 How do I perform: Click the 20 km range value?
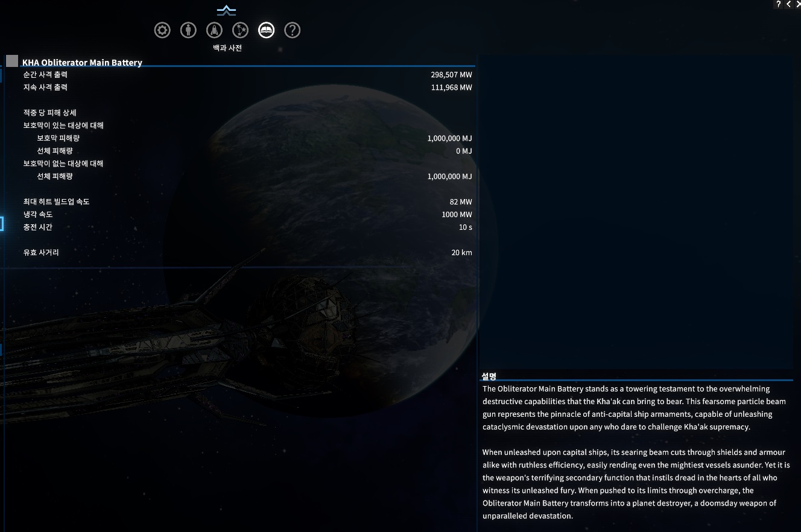[x=461, y=252]
